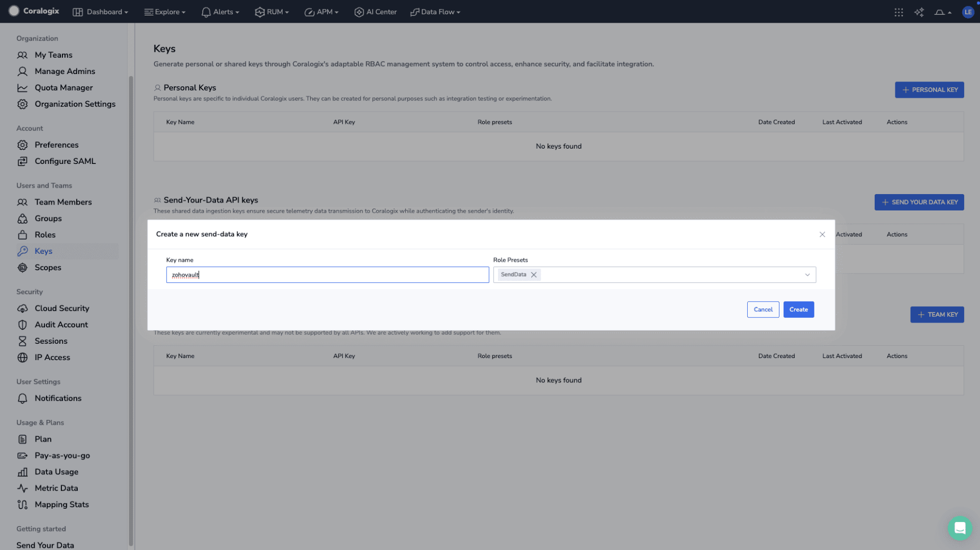This screenshot has height=550, width=980.
Task: Remove the SendData role preset tag
Action: 533,274
